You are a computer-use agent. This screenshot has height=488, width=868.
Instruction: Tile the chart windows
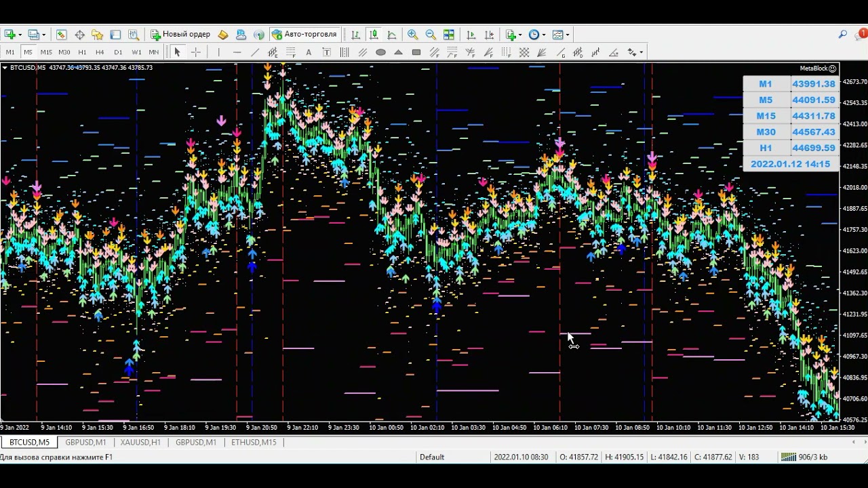449,35
